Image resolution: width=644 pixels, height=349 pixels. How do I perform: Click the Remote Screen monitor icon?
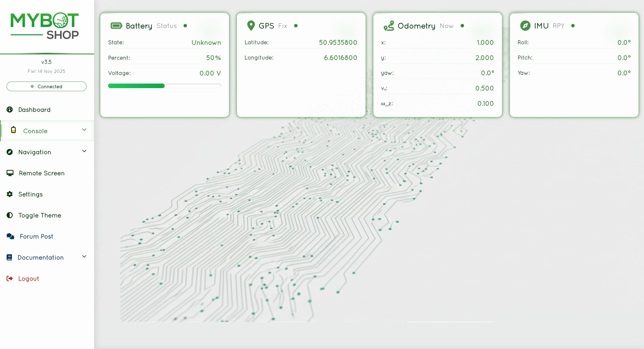pyautogui.click(x=10, y=173)
